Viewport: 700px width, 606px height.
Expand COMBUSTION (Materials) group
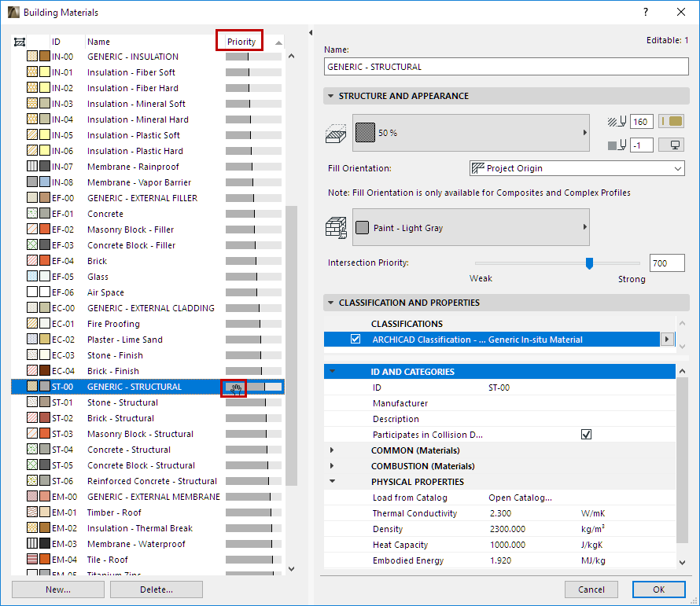(x=332, y=465)
